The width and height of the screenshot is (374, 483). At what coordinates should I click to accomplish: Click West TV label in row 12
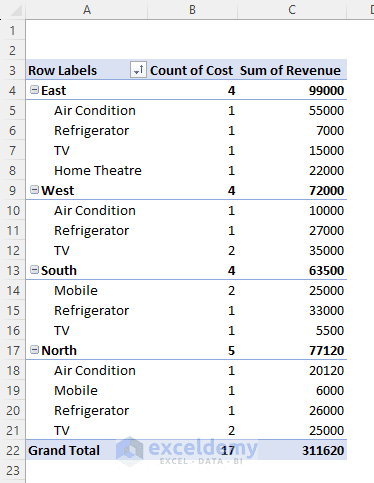(x=62, y=250)
